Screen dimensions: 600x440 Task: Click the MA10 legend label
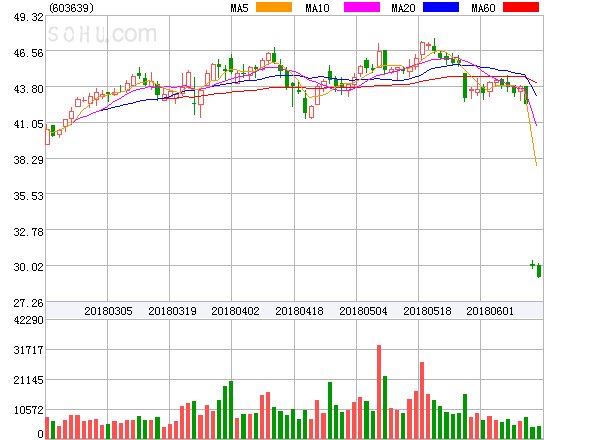tap(317, 8)
